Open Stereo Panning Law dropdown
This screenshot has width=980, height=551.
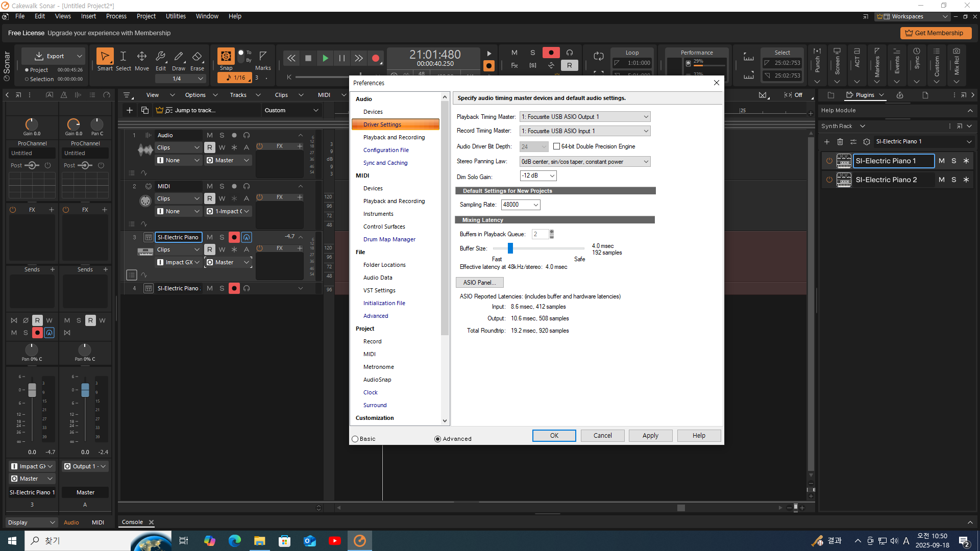(x=585, y=162)
